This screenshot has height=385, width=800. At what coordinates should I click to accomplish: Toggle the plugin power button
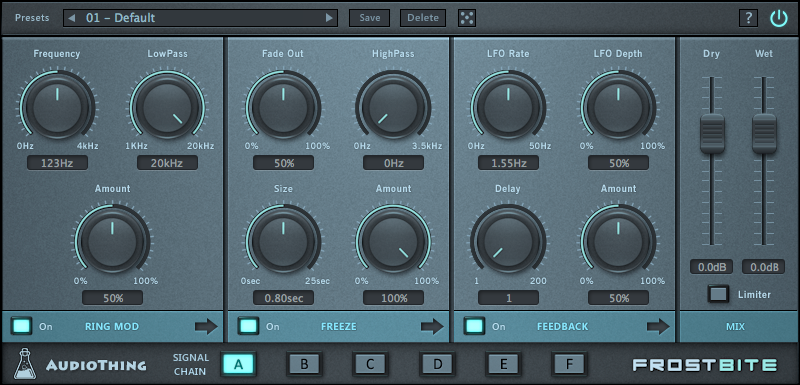[x=779, y=18]
